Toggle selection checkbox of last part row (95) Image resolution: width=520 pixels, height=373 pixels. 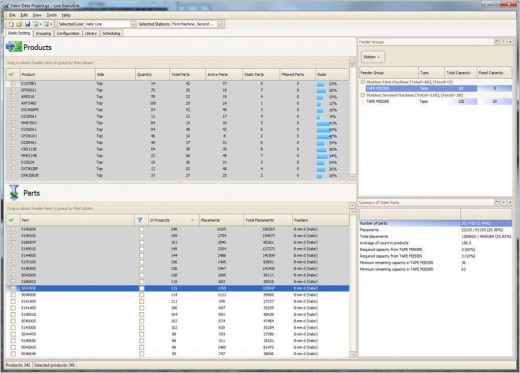tap(13, 354)
